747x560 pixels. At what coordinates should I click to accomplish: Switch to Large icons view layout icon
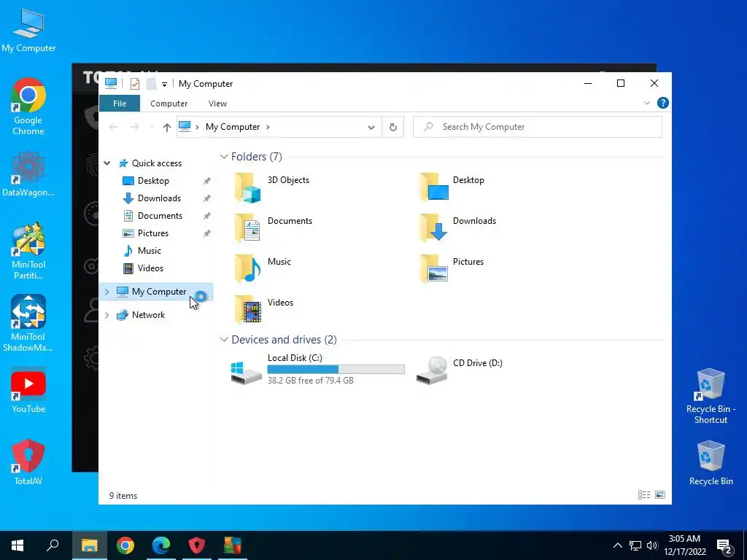tap(659, 495)
